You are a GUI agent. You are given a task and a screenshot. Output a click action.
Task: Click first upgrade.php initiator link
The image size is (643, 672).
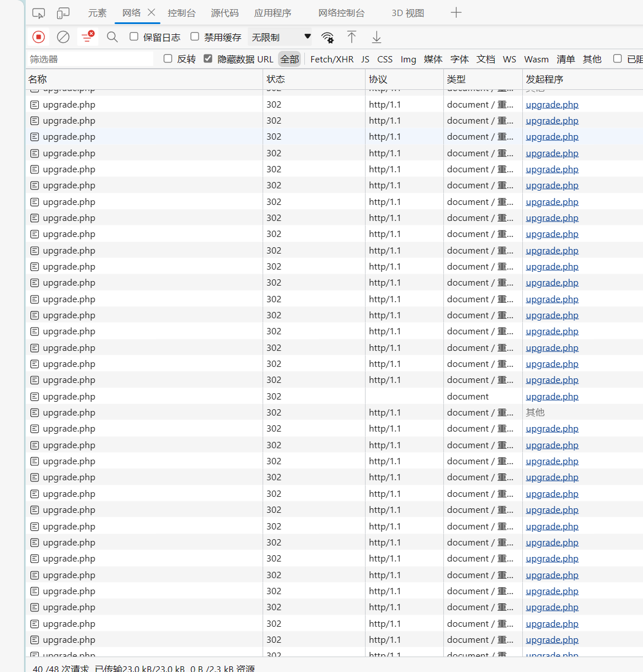pyautogui.click(x=551, y=104)
